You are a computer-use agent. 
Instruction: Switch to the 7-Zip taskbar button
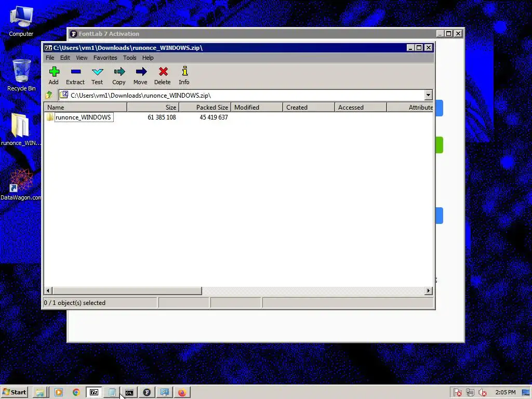coord(94,393)
